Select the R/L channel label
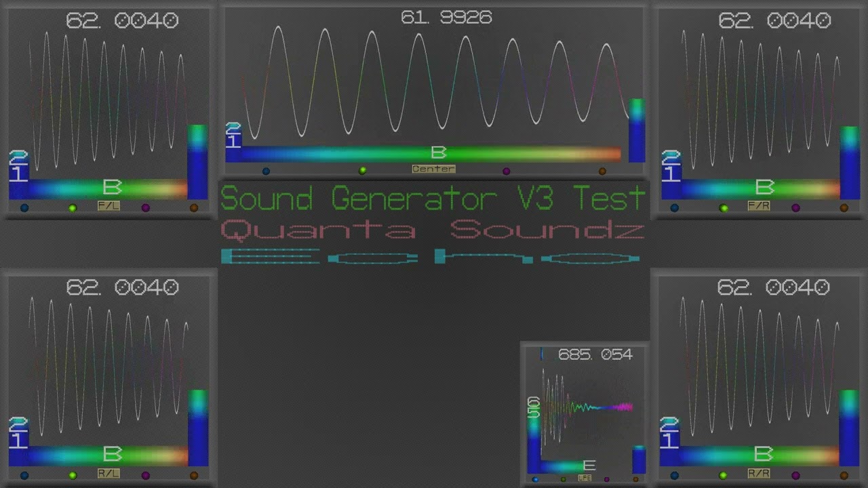Screen dimensions: 868x488 point(108,473)
